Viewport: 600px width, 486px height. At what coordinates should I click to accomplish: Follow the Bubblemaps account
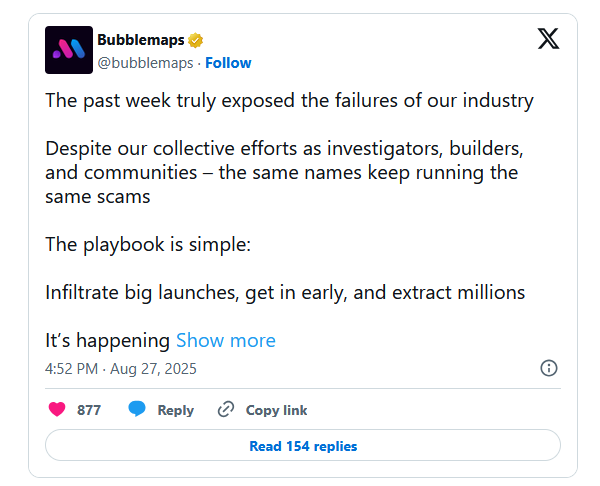pyautogui.click(x=228, y=63)
